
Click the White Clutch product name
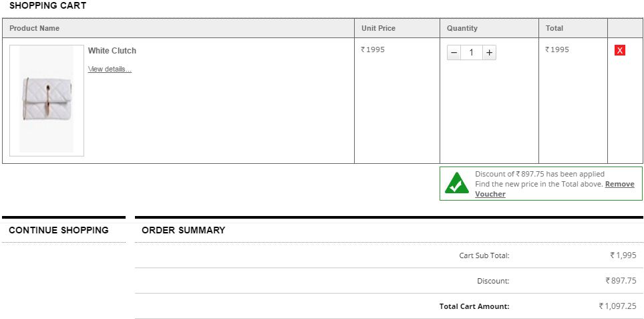coord(112,51)
